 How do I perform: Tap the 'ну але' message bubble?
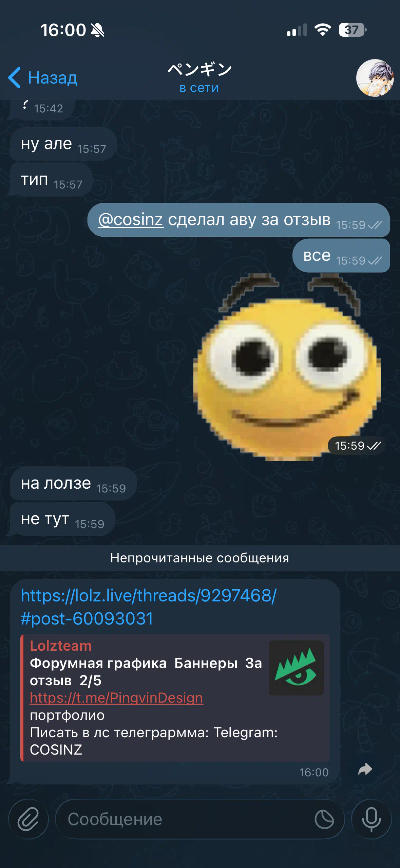[63, 144]
